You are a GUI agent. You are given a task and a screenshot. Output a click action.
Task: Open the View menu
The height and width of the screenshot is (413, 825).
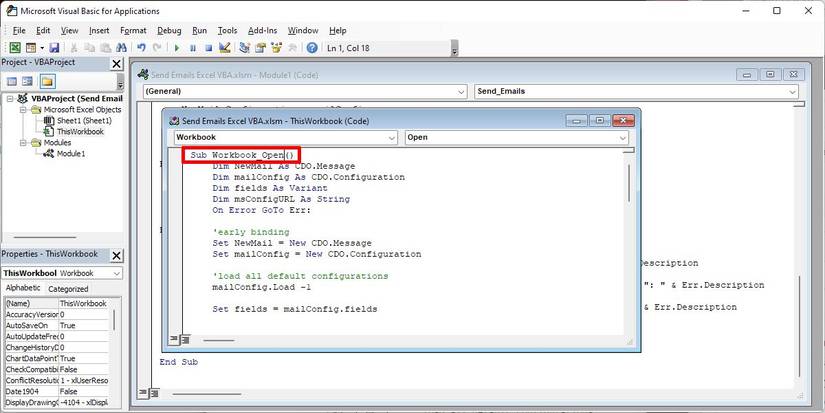(x=69, y=31)
